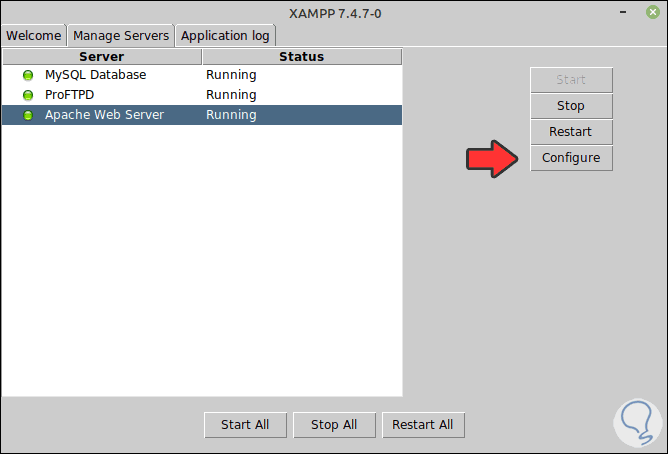Click the Running status of ProFTPD

coord(231,95)
